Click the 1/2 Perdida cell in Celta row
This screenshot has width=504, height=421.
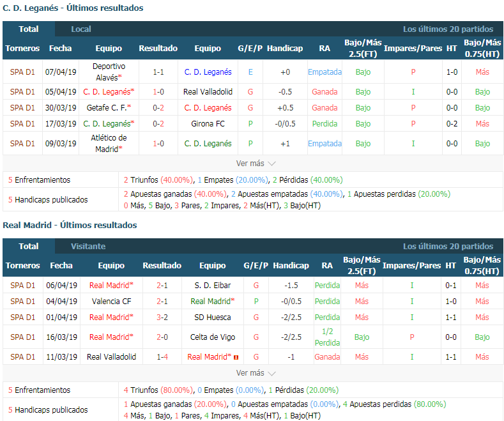(327, 337)
